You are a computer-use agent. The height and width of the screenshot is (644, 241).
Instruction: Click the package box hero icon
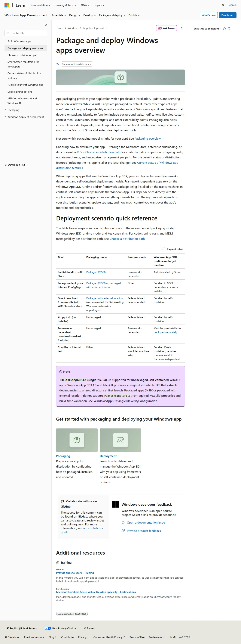[x=120, y=77]
